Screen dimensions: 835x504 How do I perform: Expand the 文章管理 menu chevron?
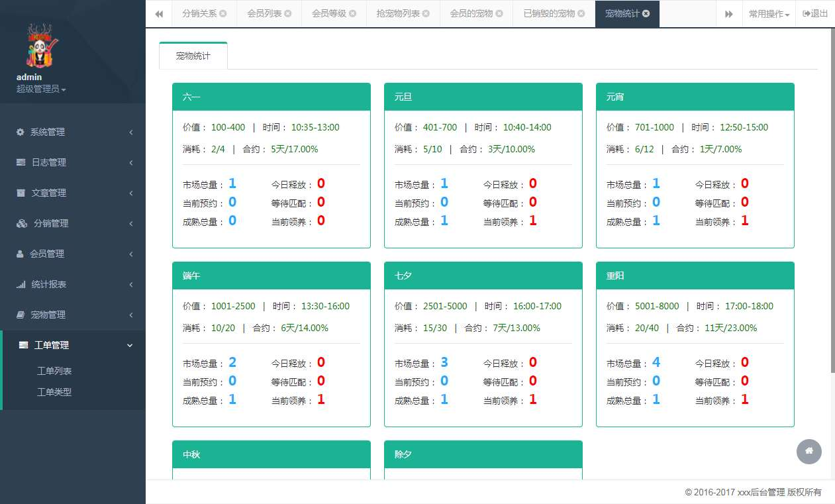[130, 193]
